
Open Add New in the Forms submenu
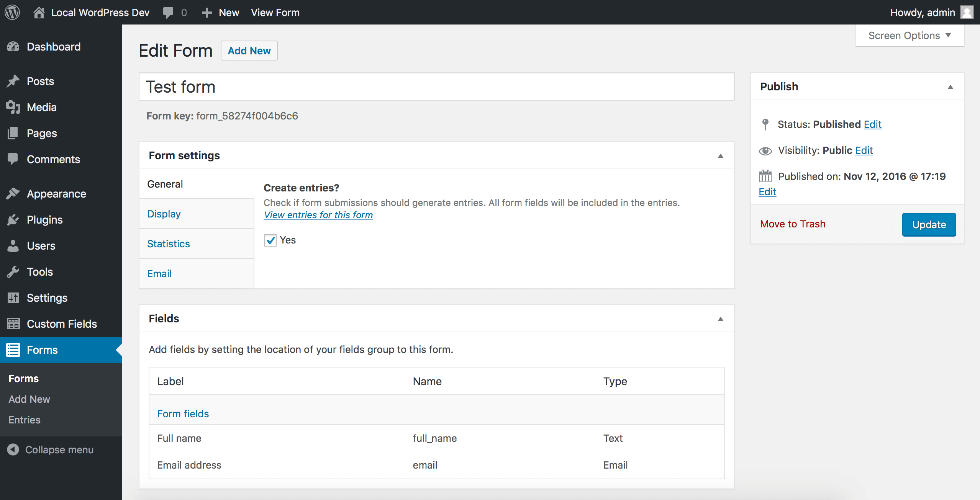click(x=29, y=399)
